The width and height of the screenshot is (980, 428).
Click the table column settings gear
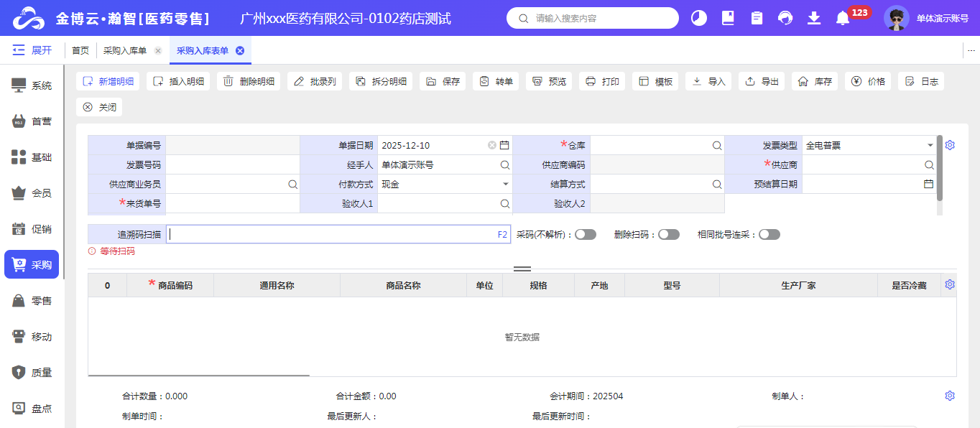pos(950,284)
